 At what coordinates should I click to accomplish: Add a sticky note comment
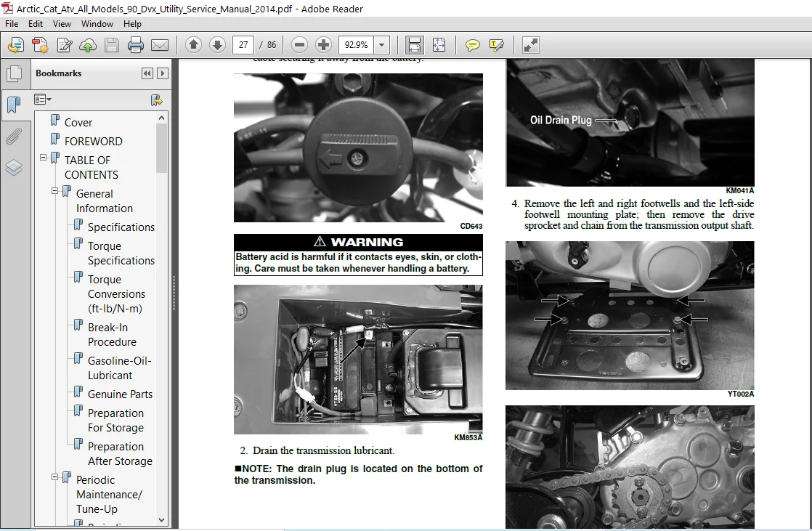[x=472, y=45]
